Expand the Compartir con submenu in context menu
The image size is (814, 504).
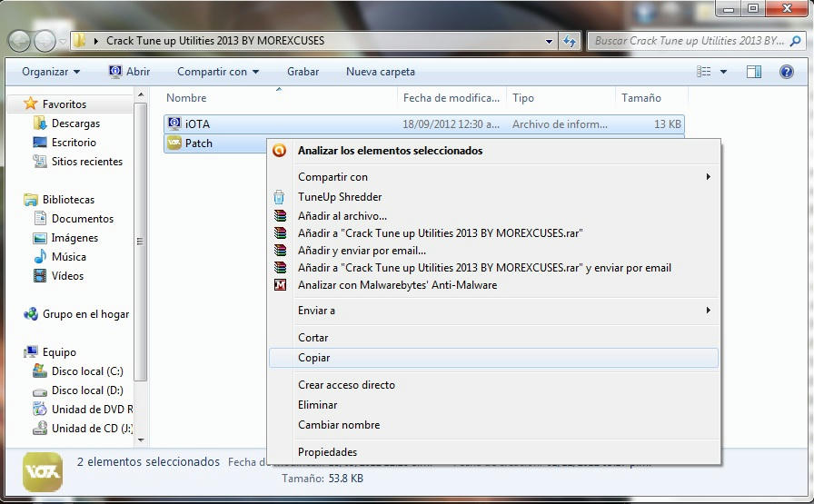pos(708,176)
